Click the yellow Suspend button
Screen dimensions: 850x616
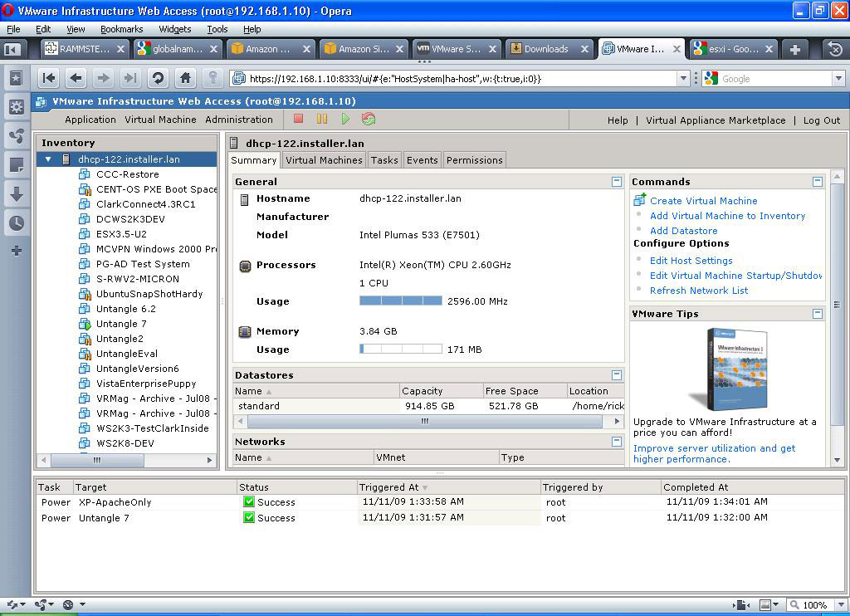(x=322, y=119)
